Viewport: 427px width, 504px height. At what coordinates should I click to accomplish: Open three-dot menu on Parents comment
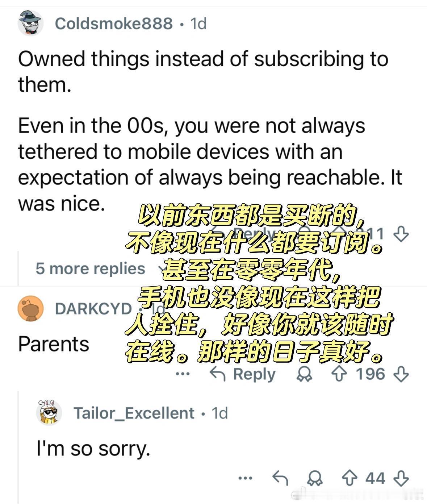[182, 374]
